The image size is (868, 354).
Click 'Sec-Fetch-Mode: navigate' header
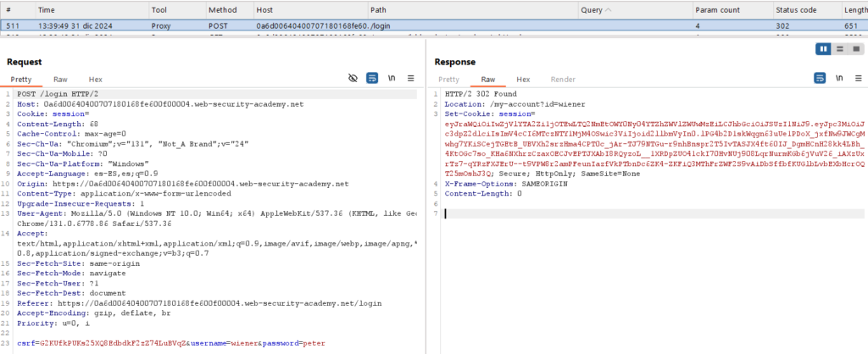pyautogui.click(x=71, y=274)
